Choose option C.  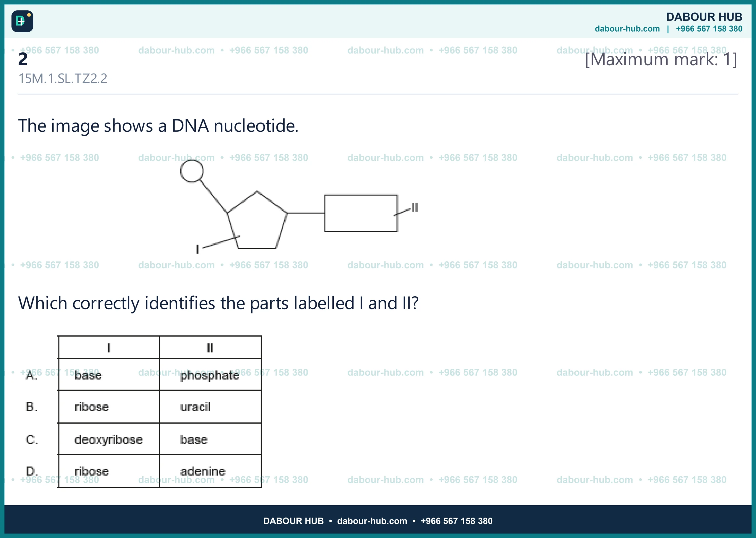[32, 440]
